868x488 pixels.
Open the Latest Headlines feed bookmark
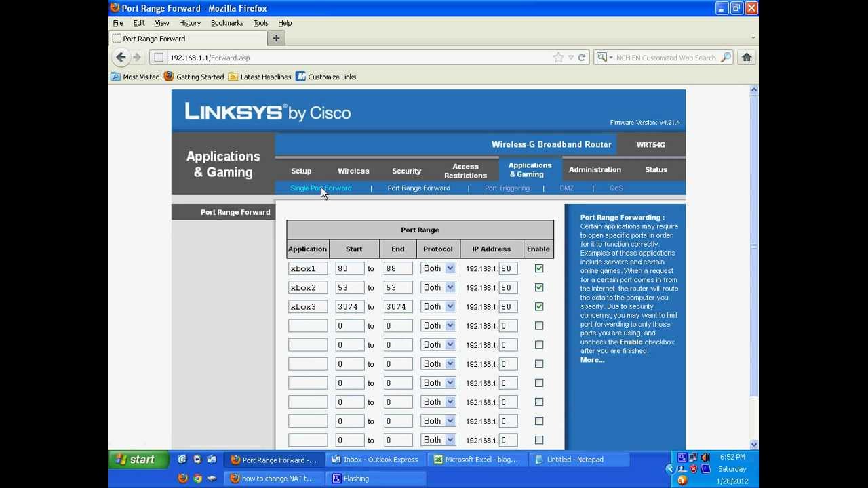260,77
